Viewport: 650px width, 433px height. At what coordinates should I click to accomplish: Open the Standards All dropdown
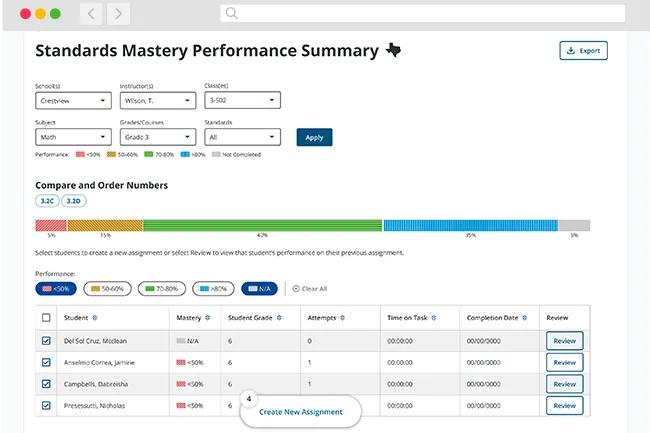(243, 137)
